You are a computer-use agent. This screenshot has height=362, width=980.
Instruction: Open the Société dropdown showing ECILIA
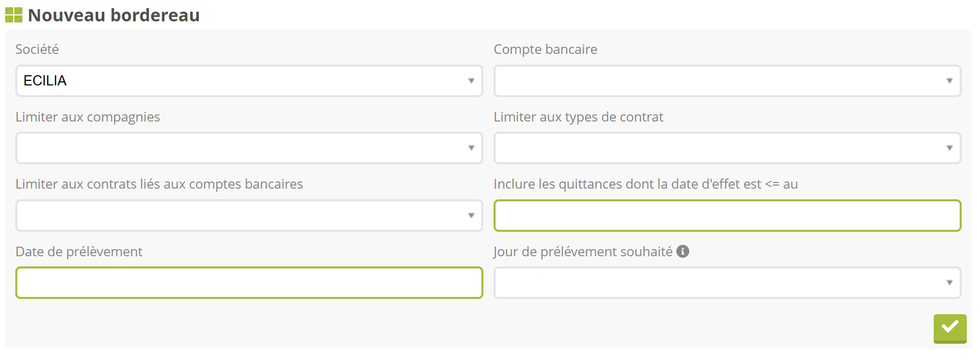(244, 81)
